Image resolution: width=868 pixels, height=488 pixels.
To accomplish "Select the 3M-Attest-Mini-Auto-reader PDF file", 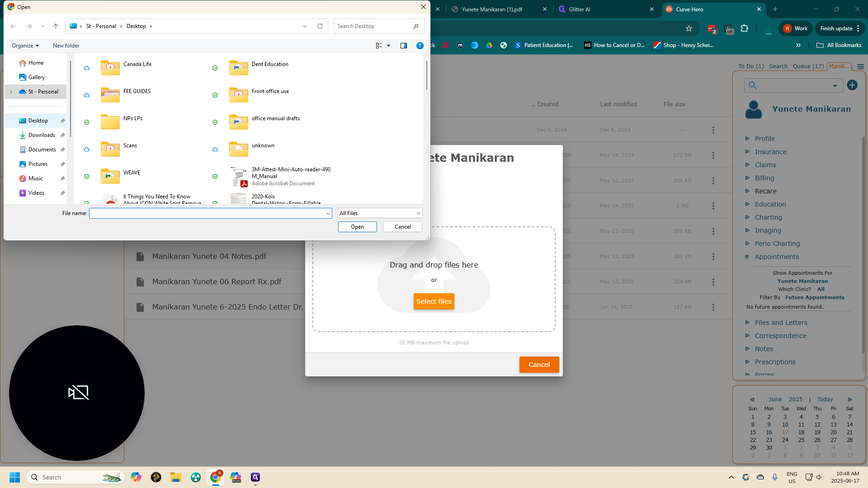I will coord(280,176).
